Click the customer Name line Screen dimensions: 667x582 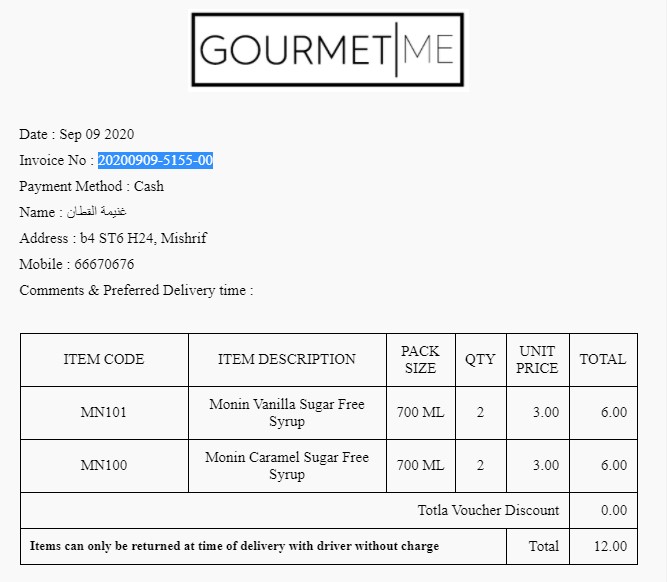tap(73, 213)
